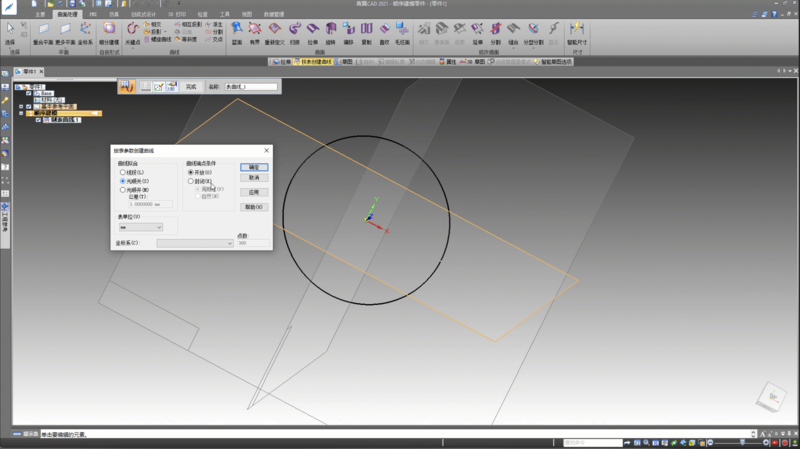Click the 有界 bounded surface tool
800x449 pixels.
[x=255, y=33]
